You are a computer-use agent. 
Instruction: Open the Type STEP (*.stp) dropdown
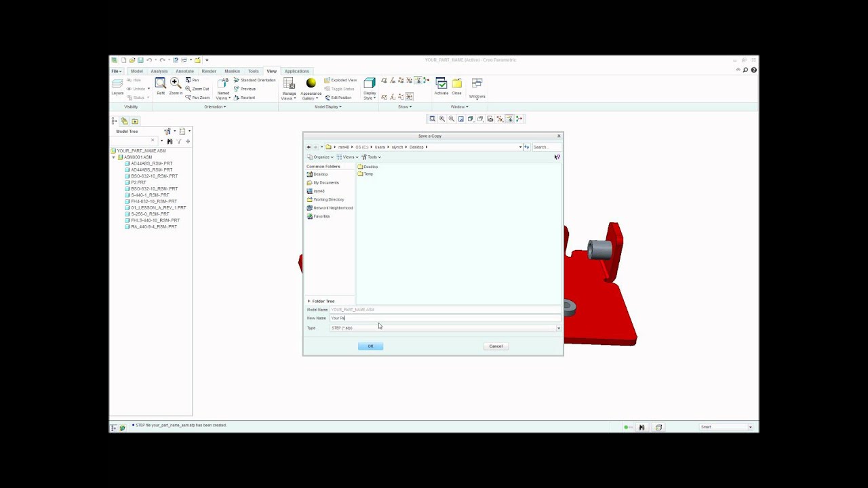point(559,328)
